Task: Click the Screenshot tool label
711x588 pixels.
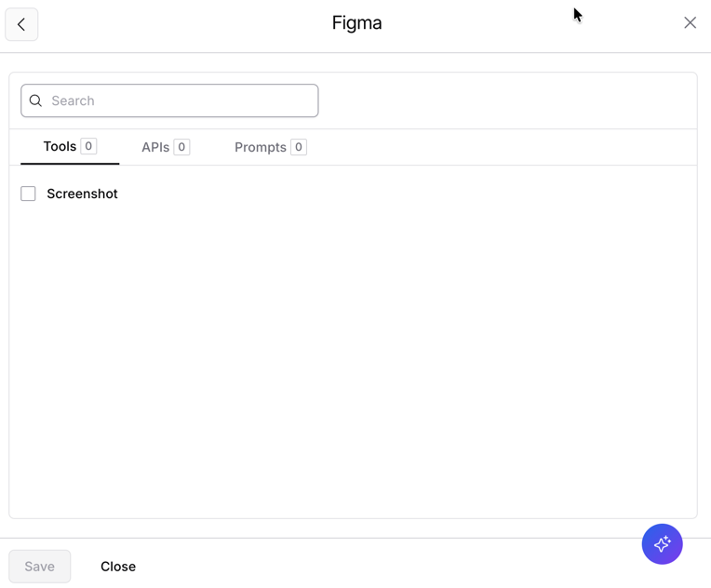Action: click(x=82, y=194)
